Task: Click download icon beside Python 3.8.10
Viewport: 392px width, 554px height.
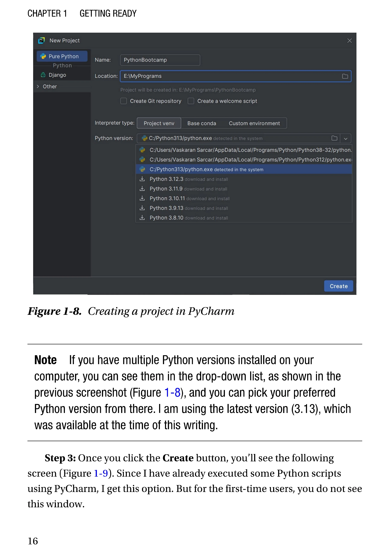Action: 142,218
